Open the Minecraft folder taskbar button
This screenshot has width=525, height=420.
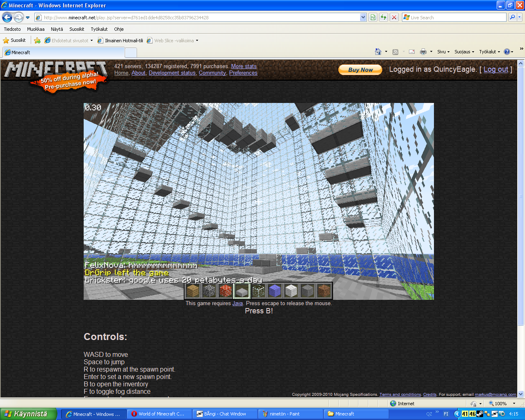point(356,414)
